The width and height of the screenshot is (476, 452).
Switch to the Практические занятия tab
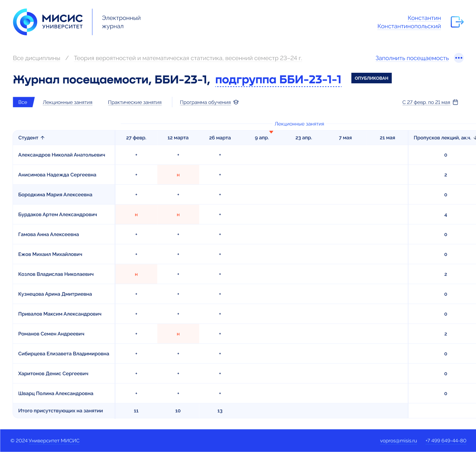coord(135,102)
